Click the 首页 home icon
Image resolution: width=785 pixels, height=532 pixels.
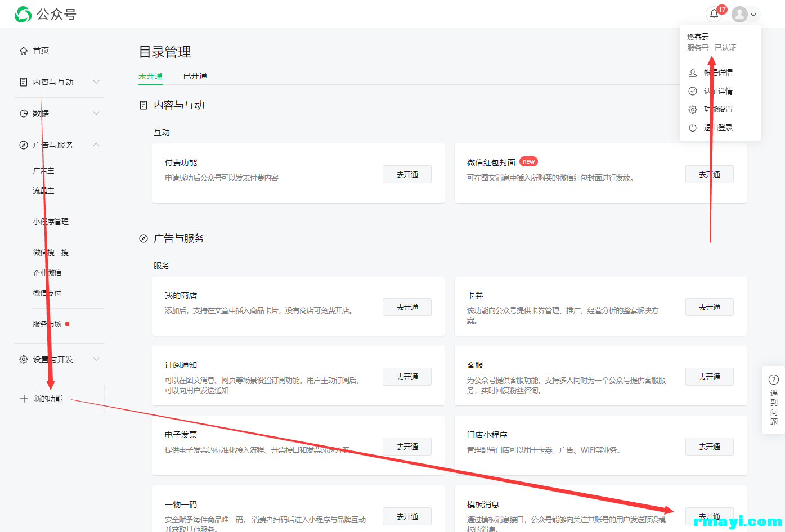pos(24,51)
